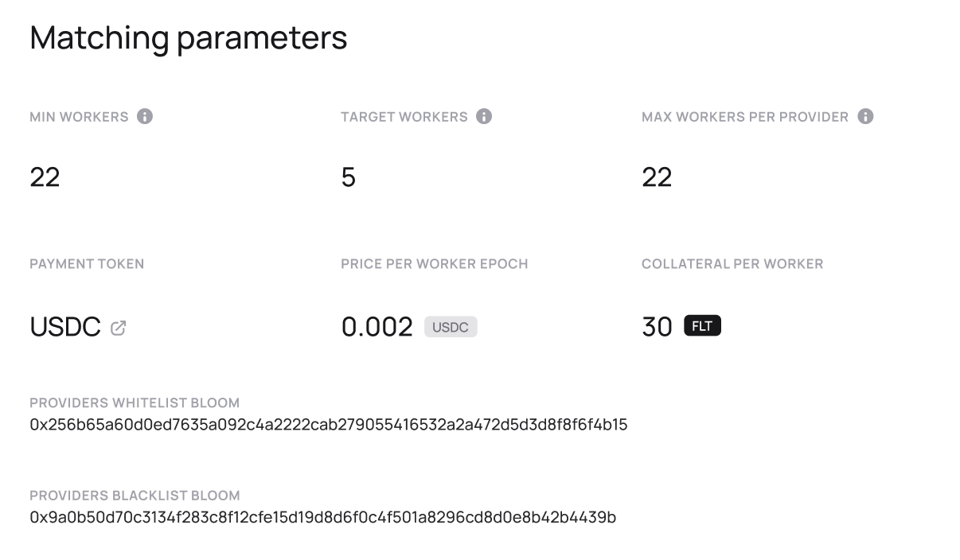960x560 pixels.
Task: Click the Providers Whitelist Bloom label
Action: coord(135,402)
